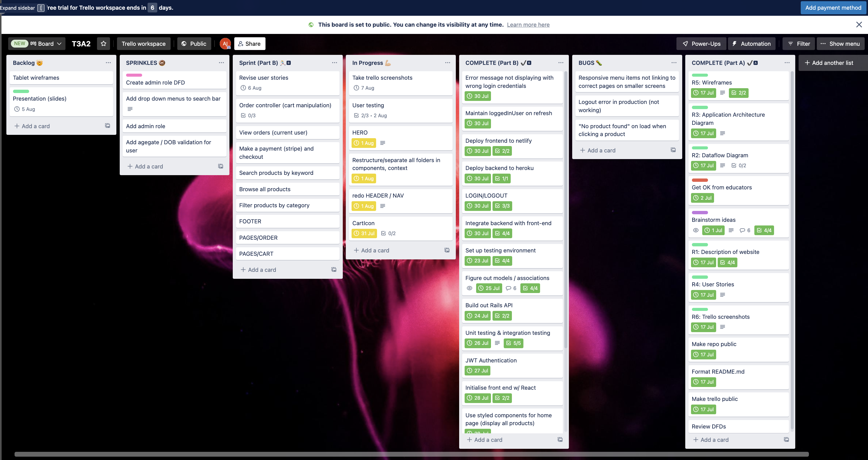868x460 pixels.
Task: Click pink label on Create admin role DFD
Action: click(x=134, y=75)
